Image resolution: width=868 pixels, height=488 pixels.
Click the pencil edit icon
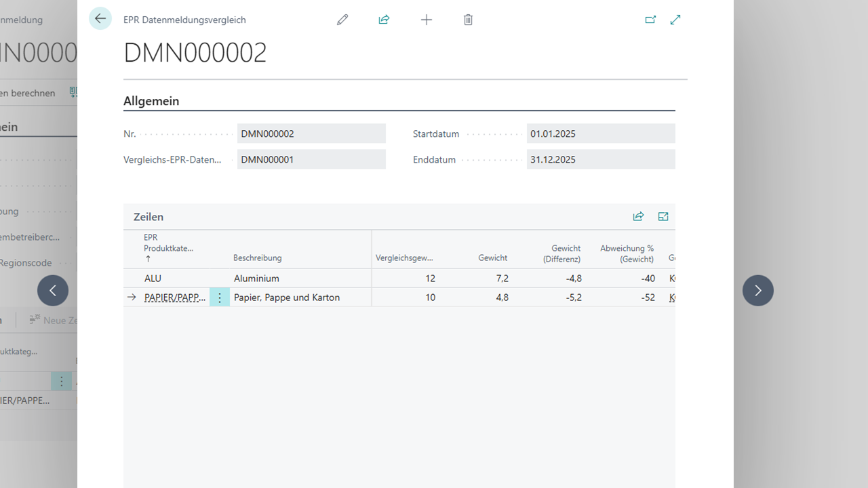click(x=342, y=20)
